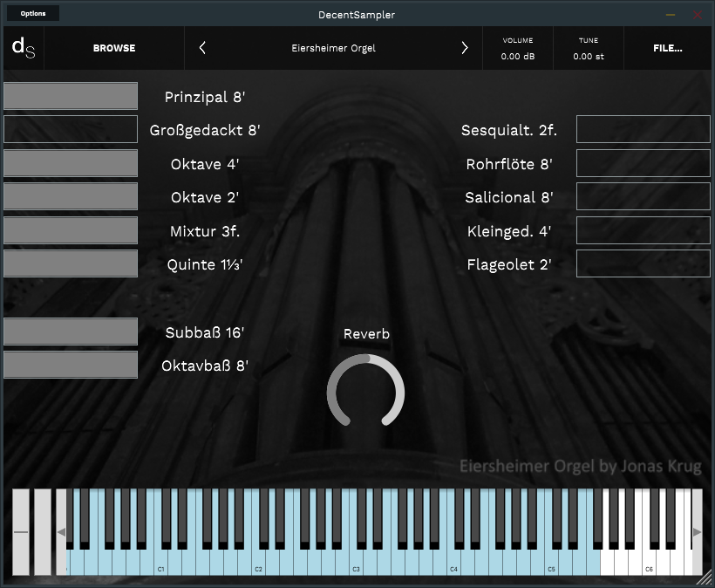The image size is (715, 588).
Task: Click the pitch bend wheel
Action: [x=21, y=532]
